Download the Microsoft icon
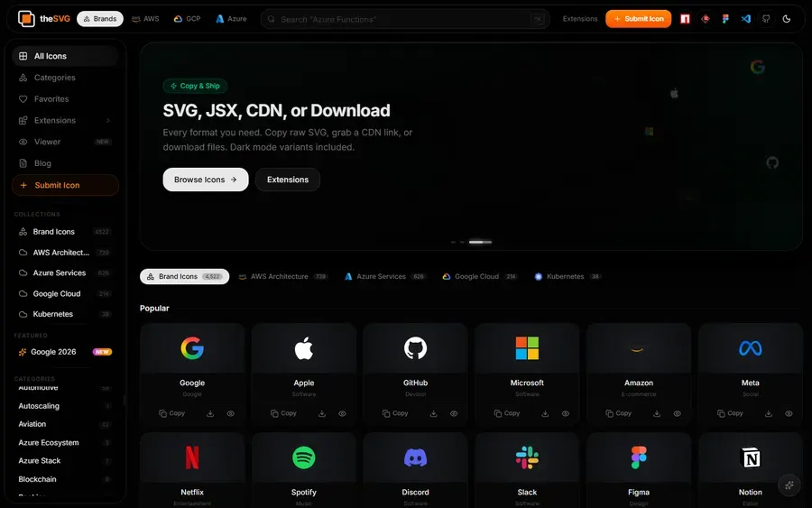 coord(545,414)
